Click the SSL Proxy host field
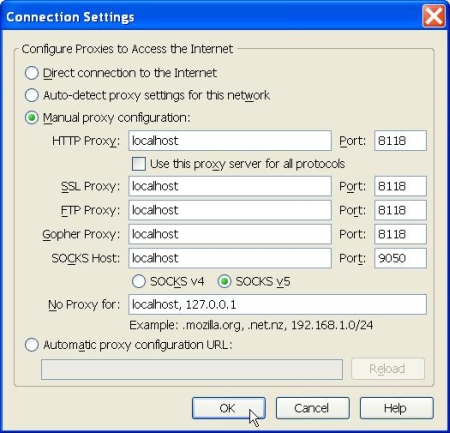The image size is (450, 433). pyautogui.click(x=230, y=186)
